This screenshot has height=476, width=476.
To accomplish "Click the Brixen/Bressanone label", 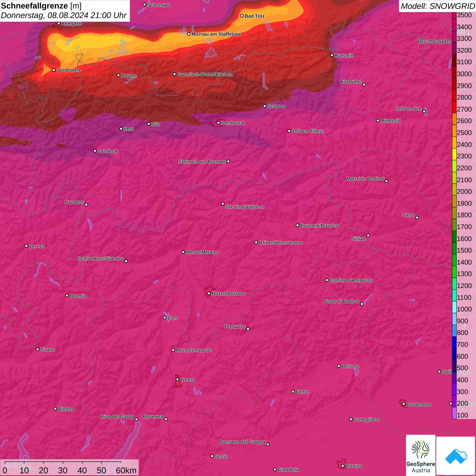I will pos(280,242).
